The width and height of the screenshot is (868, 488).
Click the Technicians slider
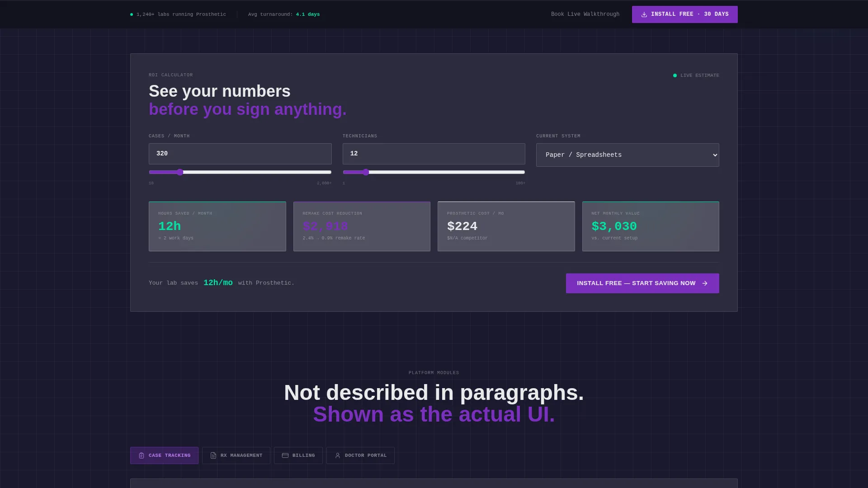click(434, 172)
